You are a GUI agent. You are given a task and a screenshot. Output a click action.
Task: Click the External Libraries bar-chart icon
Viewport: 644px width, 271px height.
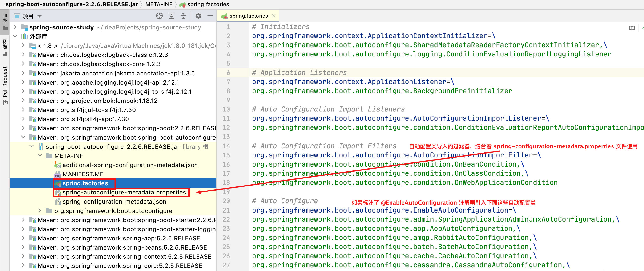[24, 36]
